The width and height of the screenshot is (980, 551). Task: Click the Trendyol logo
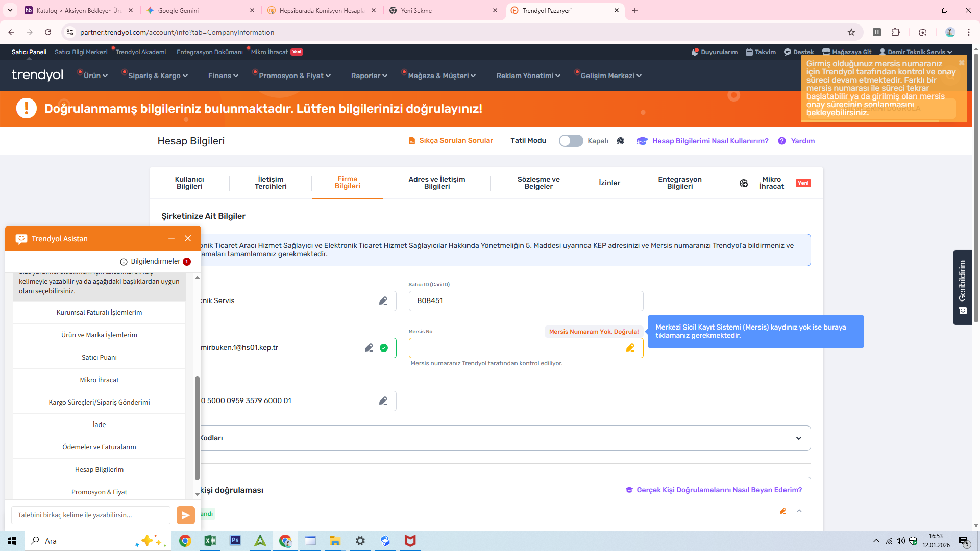tap(37, 75)
